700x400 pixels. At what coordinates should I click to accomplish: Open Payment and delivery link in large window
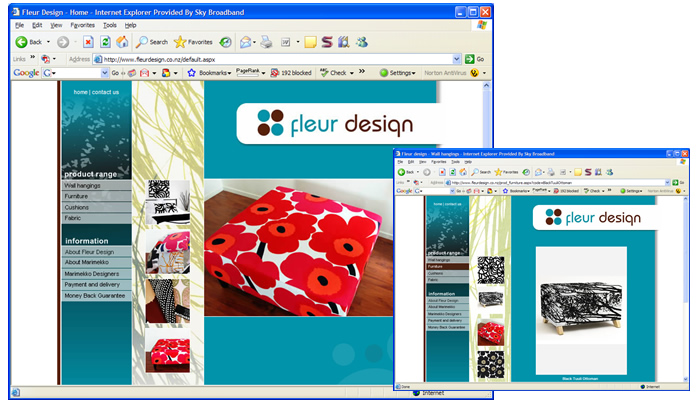click(96, 284)
